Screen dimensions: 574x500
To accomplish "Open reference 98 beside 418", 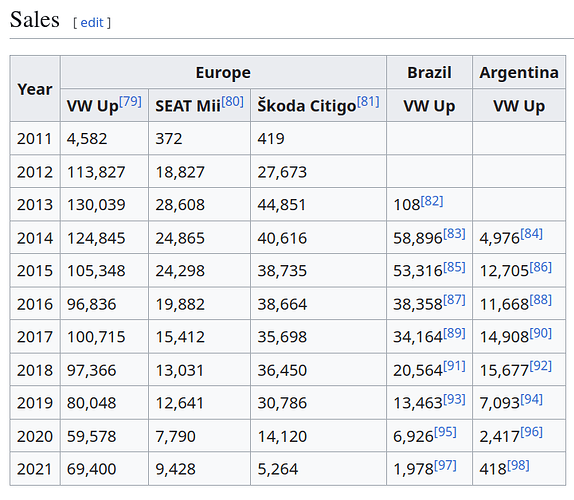I will pyautogui.click(x=518, y=465).
